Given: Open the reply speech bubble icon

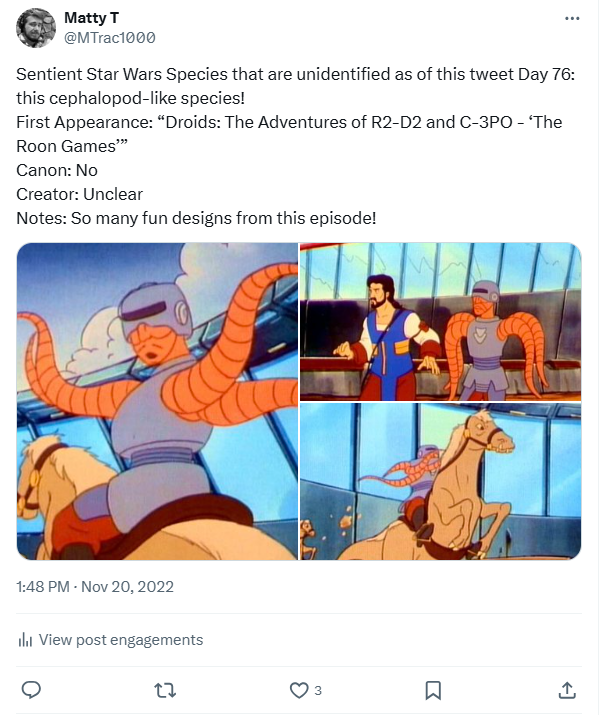Looking at the screenshot, I should point(31,690).
